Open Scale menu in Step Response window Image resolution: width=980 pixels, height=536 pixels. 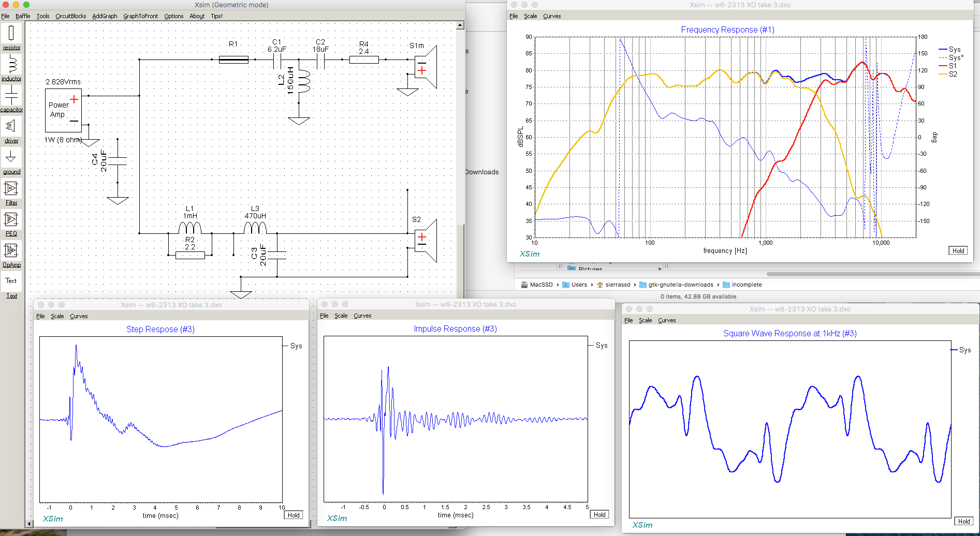[x=57, y=316]
